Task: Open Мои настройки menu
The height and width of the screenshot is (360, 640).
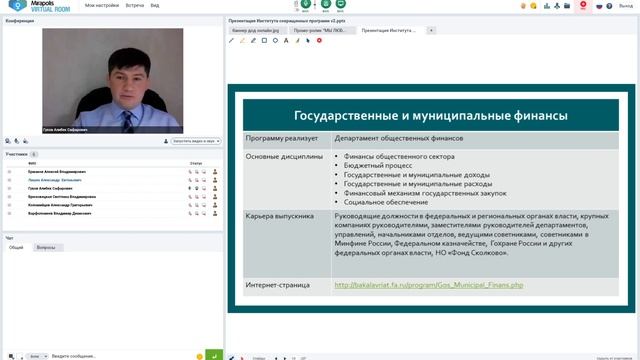Action: (102, 6)
